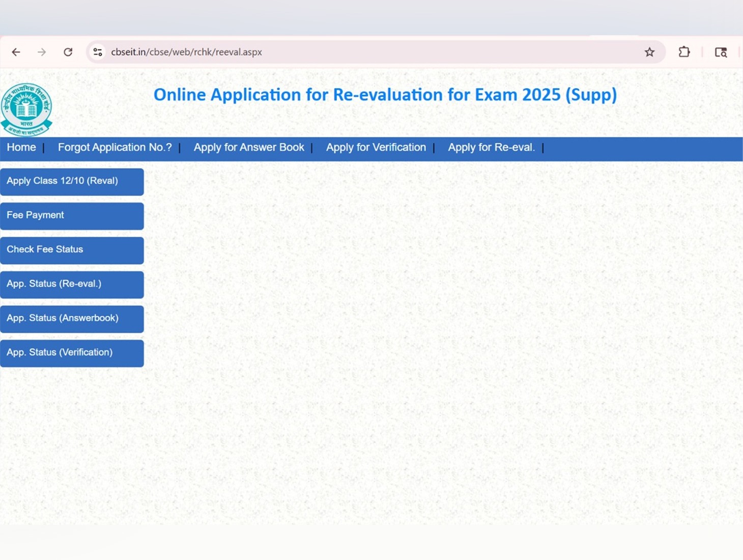Open the Extensions puzzle icon

click(684, 52)
